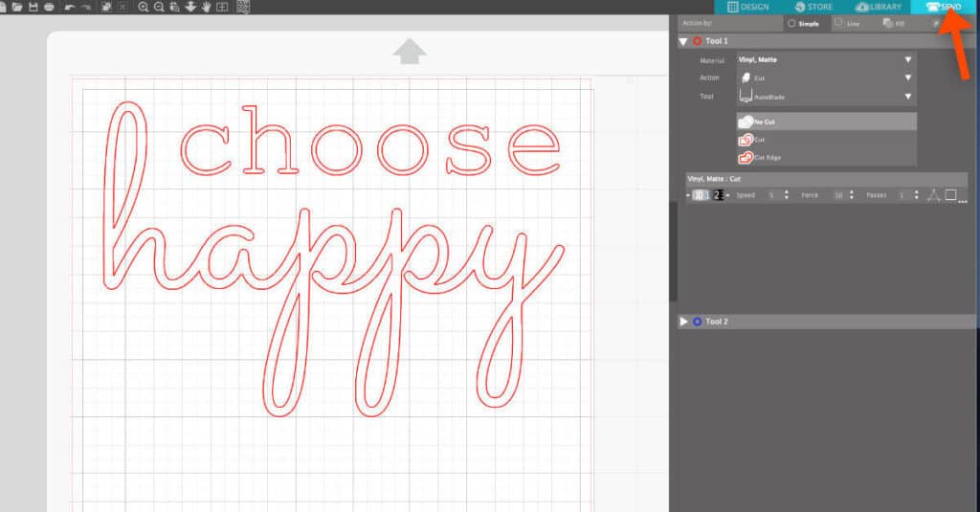The width and height of the screenshot is (980, 512).
Task: Click the vertical scrollbar beside the canvas
Action: click(x=673, y=252)
